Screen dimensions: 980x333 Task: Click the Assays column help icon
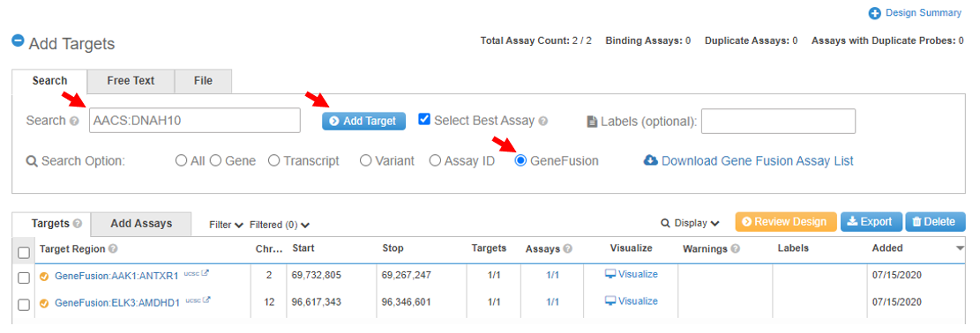tap(567, 248)
